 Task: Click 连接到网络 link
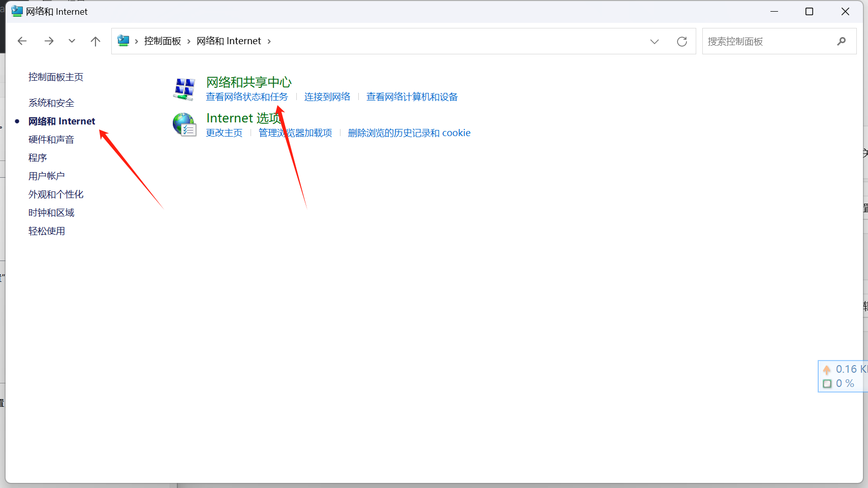pyautogui.click(x=327, y=97)
